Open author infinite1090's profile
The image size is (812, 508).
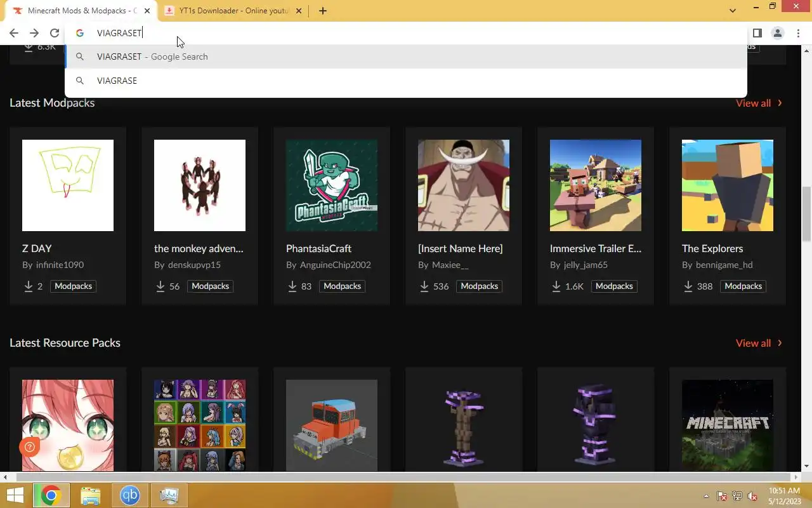60,265
